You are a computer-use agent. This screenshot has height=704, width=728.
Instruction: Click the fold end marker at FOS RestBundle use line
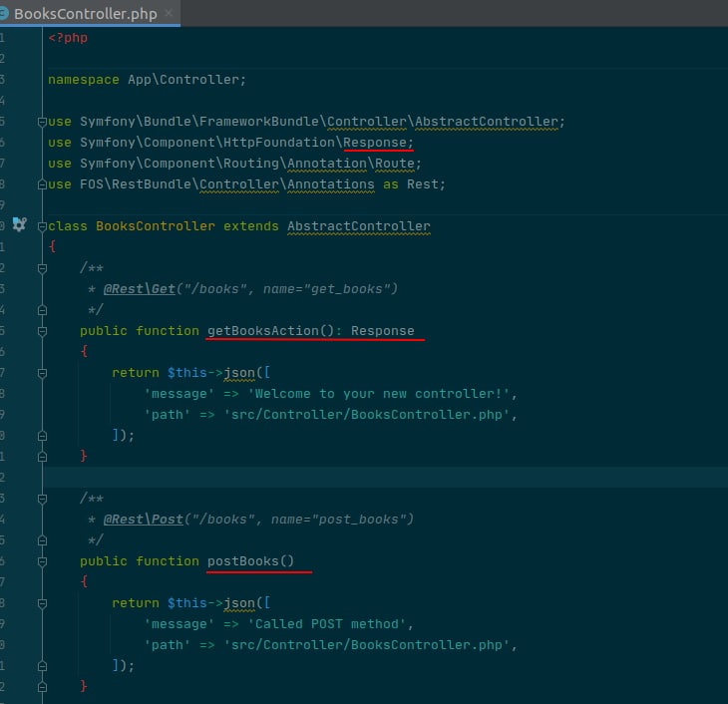coord(42,184)
